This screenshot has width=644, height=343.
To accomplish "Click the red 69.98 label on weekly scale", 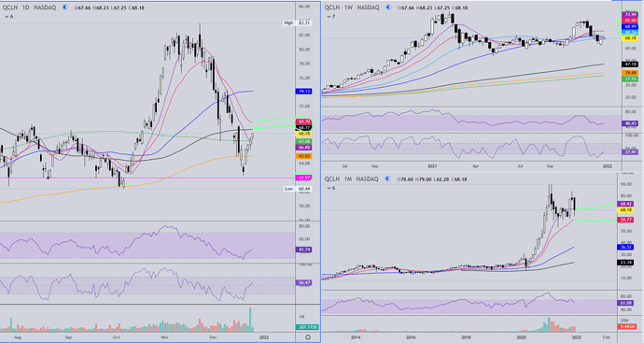I will point(630,21).
